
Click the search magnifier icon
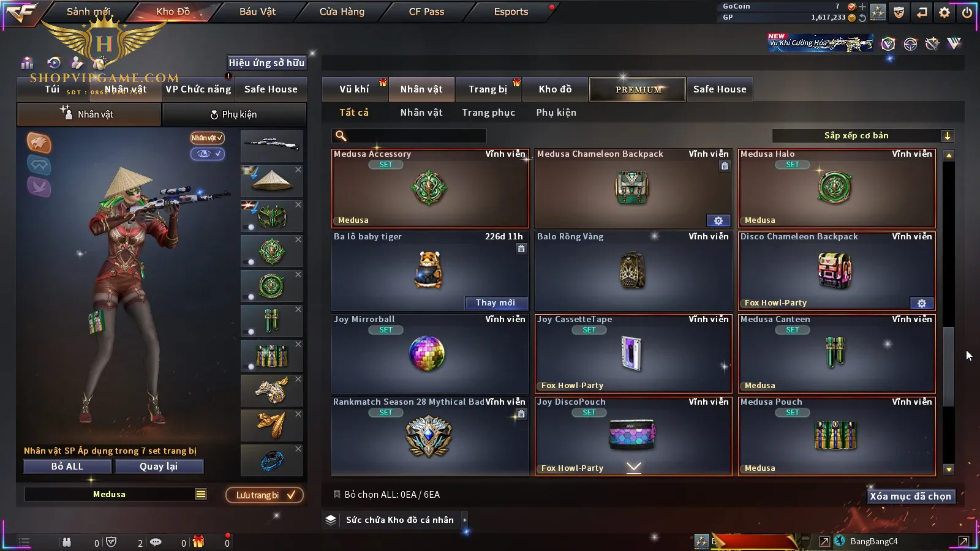(x=341, y=136)
